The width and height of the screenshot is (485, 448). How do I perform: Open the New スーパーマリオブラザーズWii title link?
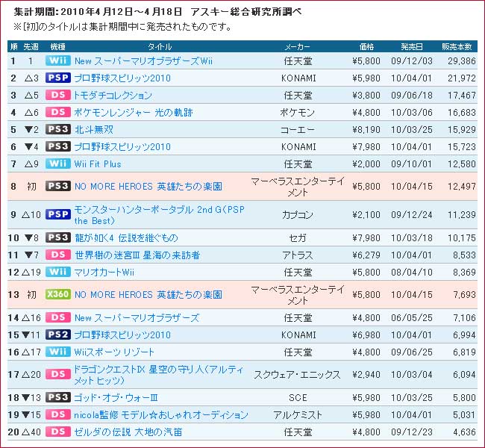[143, 61]
